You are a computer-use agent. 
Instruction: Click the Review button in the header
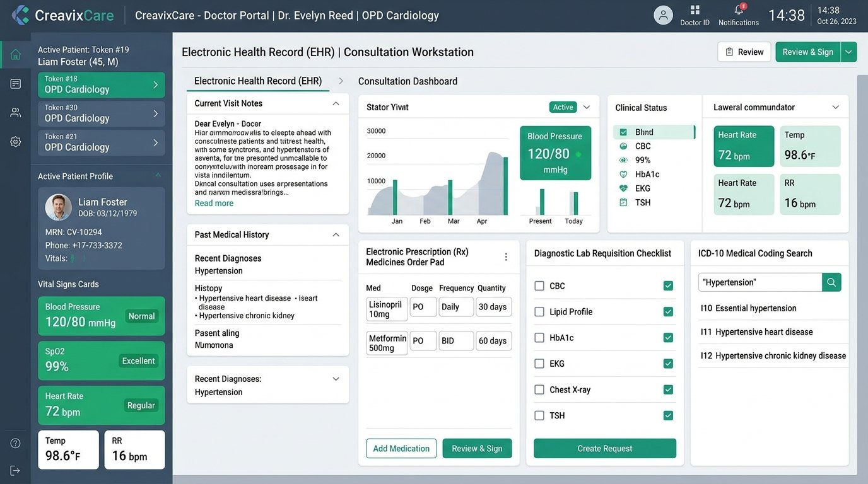(744, 52)
